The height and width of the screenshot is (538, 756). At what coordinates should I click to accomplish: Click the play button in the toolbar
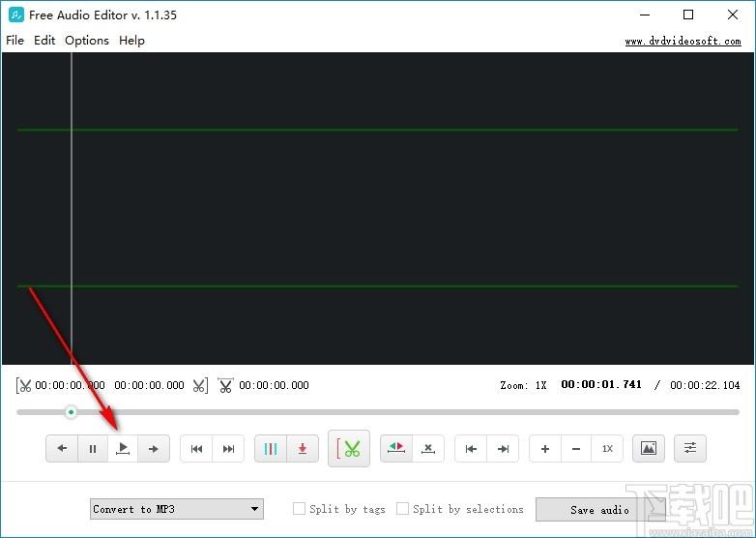click(x=123, y=449)
